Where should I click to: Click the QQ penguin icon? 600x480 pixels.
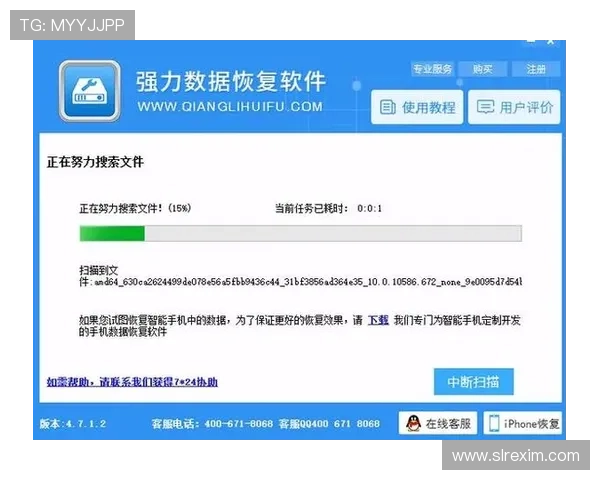click(x=413, y=423)
